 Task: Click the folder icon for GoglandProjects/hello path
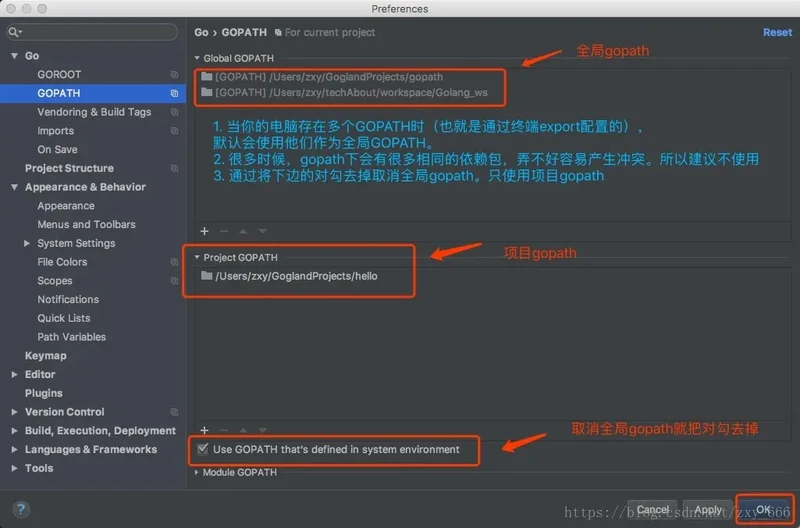(206, 276)
